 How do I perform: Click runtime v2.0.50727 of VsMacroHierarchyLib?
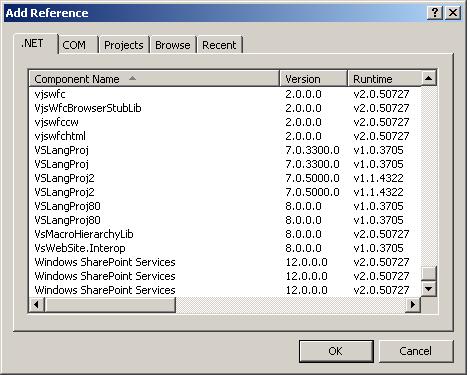pyautogui.click(x=381, y=234)
